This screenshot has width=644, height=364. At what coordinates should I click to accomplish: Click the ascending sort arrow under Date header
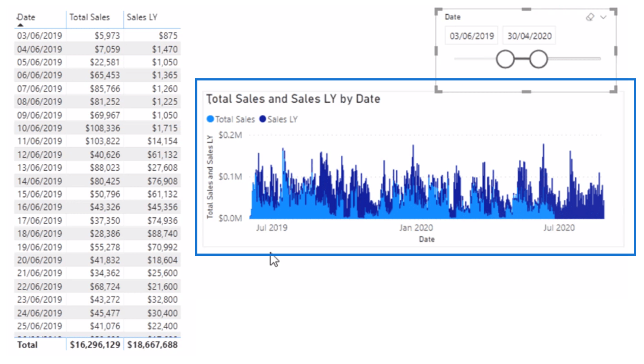[x=20, y=25]
